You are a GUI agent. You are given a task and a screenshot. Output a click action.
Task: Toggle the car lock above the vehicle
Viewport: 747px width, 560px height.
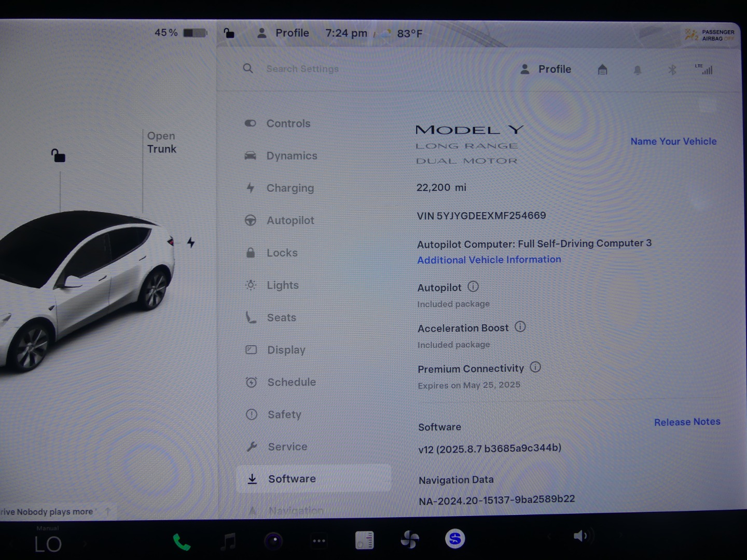pos(58,156)
